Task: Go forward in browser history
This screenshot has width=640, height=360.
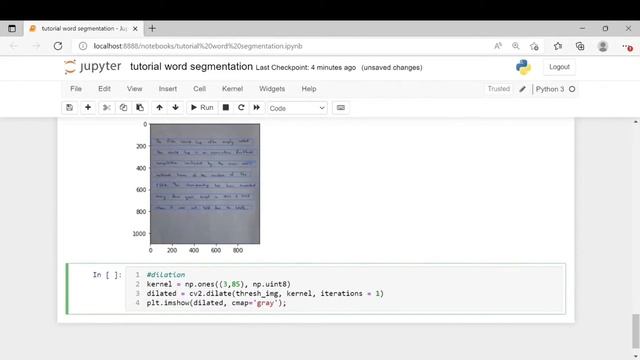Action: pyautogui.click(x=36, y=46)
